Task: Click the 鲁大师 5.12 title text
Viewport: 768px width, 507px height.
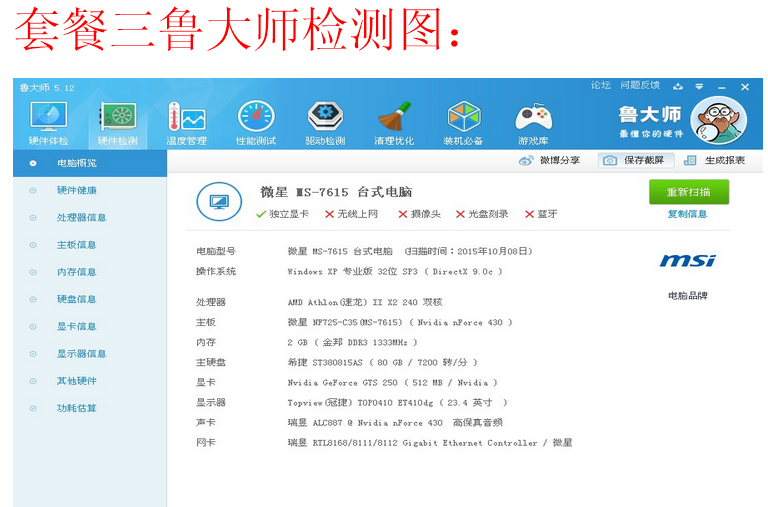Action: click(47, 88)
